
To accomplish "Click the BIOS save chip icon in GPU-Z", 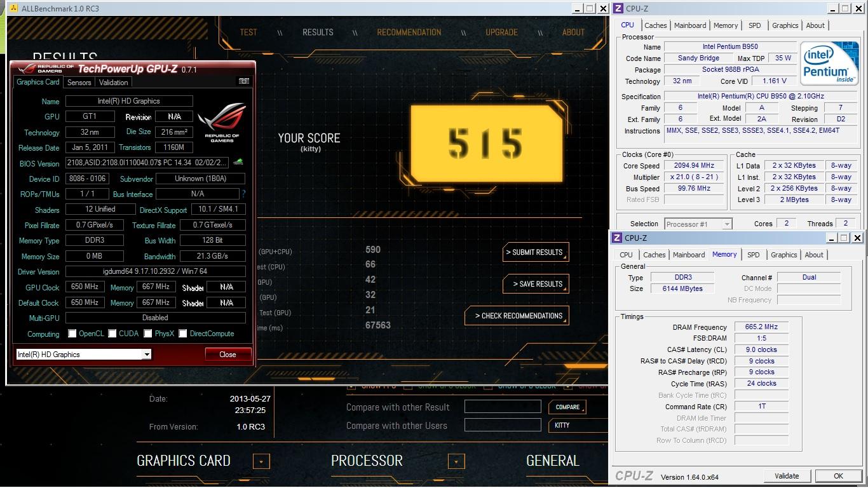I will 239,163.
